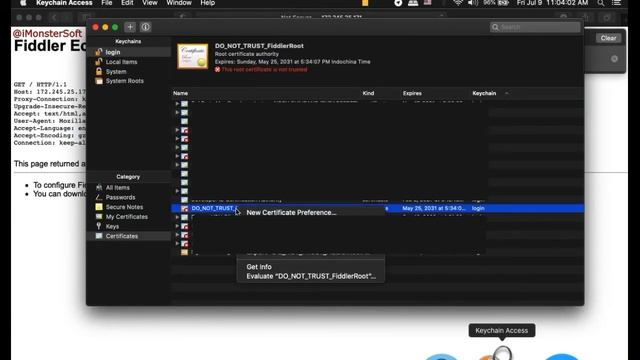Choose Evaluate "DO_NOT_TRUST_FiddlerRoot"… from the context menu
The image size is (640, 360).
[x=310, y=276]
